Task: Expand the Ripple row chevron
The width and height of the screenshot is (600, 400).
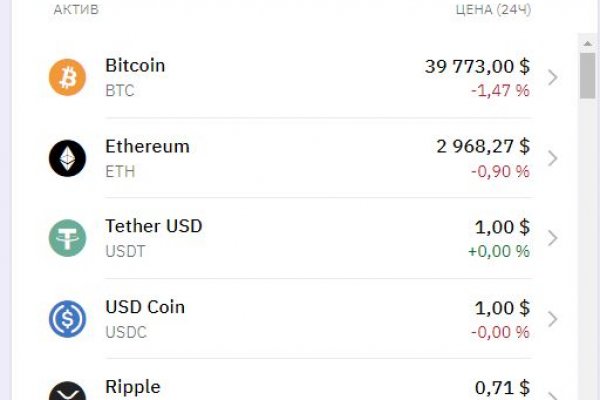Action: click(x=553, y=393)
